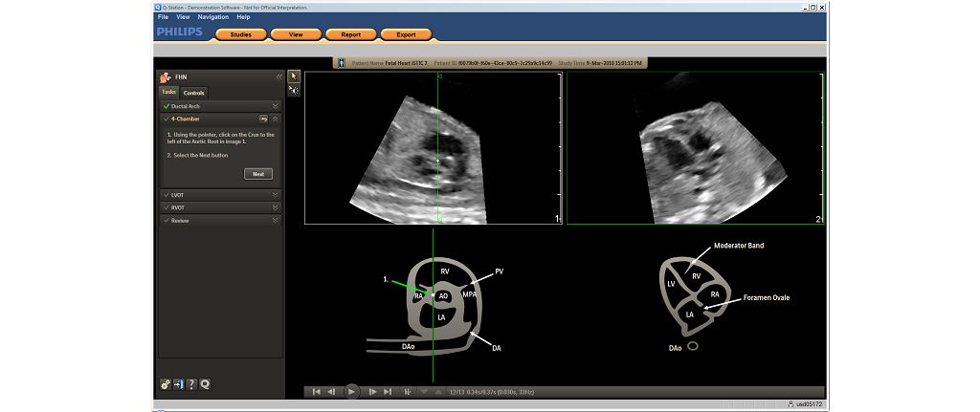This screenshot has height=412, width=980.
Task: Play the cine loop
Action: coord(352,392)
